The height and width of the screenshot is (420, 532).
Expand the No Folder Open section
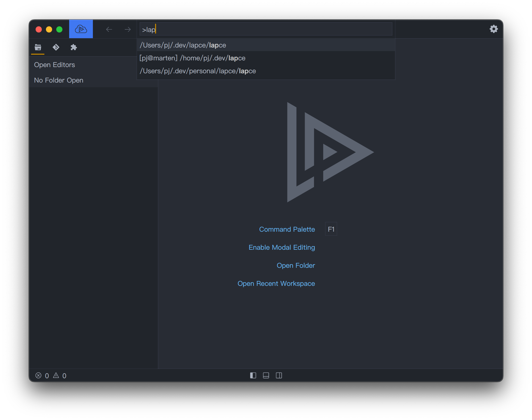(59, 80)
